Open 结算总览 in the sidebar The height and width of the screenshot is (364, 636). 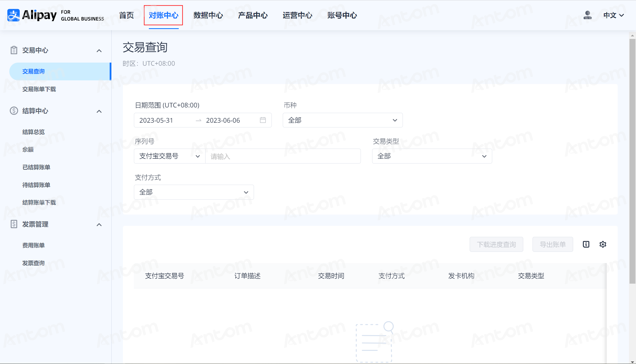tap(34, 132)
